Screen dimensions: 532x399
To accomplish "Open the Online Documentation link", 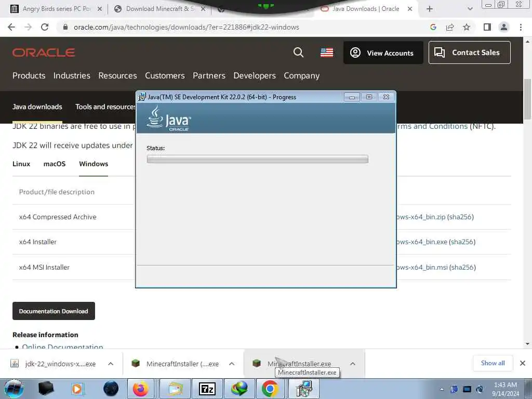I will (x=62, y=347).
